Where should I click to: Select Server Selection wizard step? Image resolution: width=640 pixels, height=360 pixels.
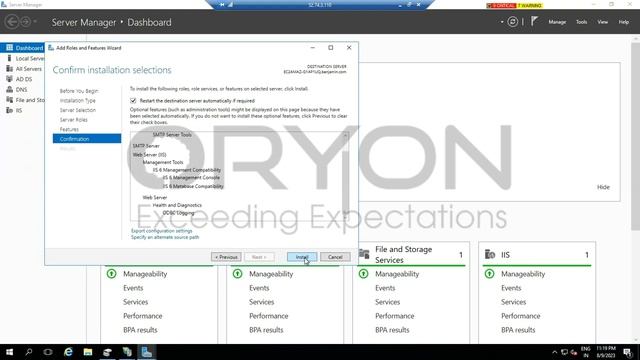pos(78,110)
